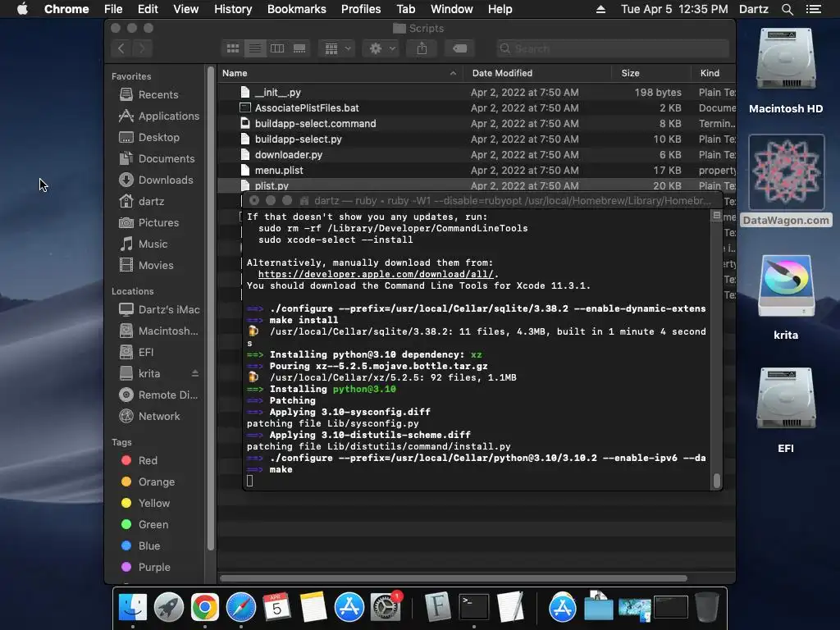Sort files by Size column
Viewport: 840px width, 630px height.
pos(651,73)
